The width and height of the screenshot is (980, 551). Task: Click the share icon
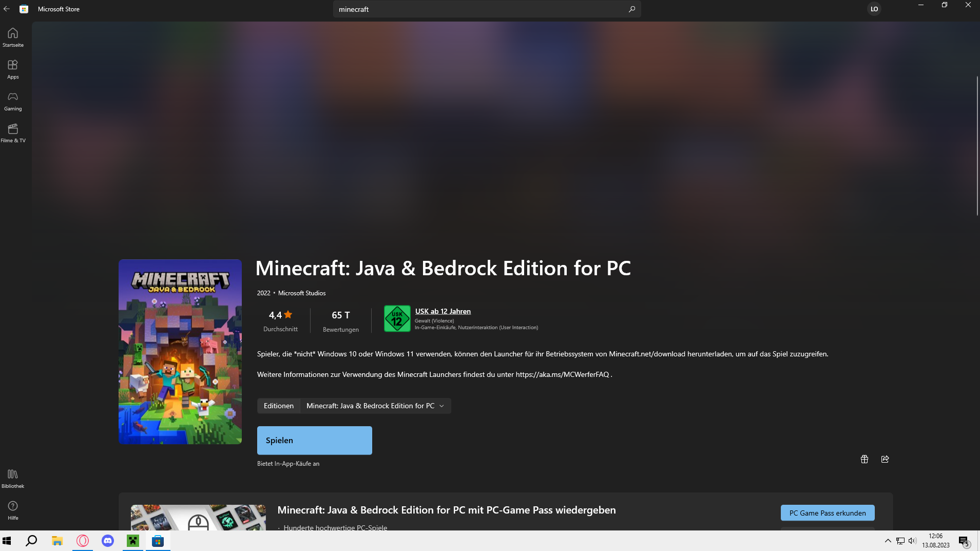[885, 459]
